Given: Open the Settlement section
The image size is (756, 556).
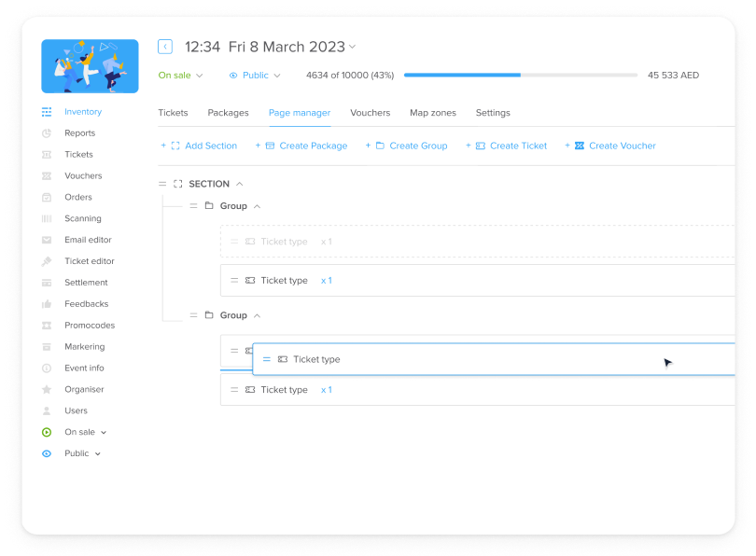Looking at the screenshot, I should click(87, 283).
